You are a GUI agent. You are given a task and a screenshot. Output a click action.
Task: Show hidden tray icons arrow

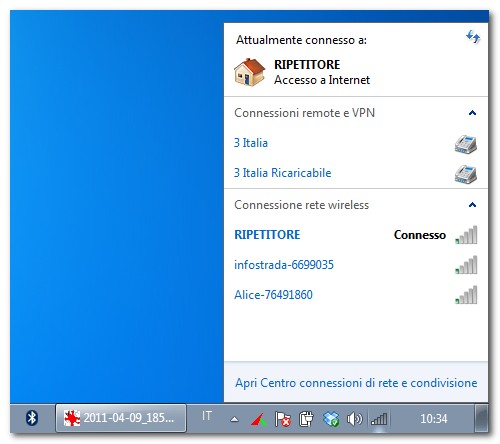tap(234, 419)
